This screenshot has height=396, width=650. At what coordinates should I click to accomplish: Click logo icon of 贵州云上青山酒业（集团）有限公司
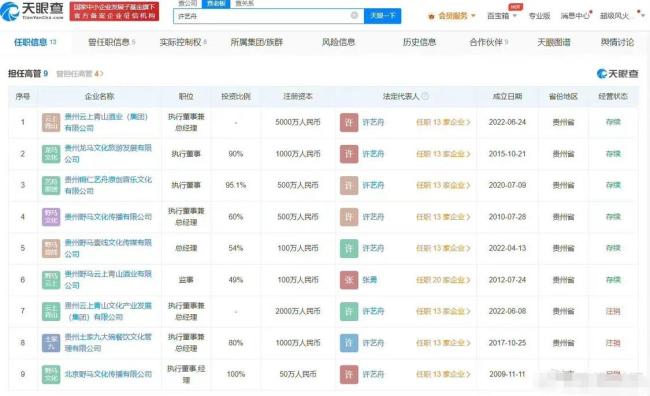51,122
